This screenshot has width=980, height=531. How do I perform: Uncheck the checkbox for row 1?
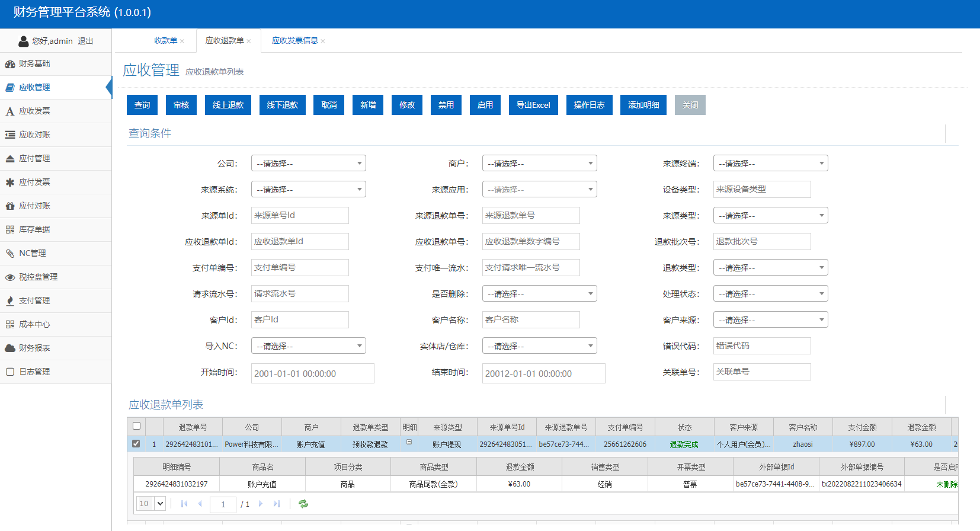(136, 444)
